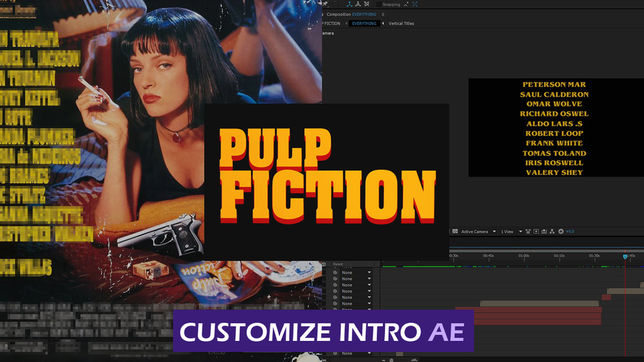Viewport: 644px width, 362px height.
Task: Select the World Axis mode icon
Action: click(358, 4)
